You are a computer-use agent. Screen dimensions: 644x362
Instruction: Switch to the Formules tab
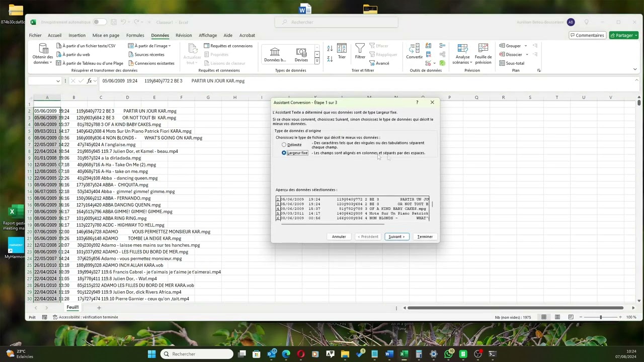pos(135,35)
